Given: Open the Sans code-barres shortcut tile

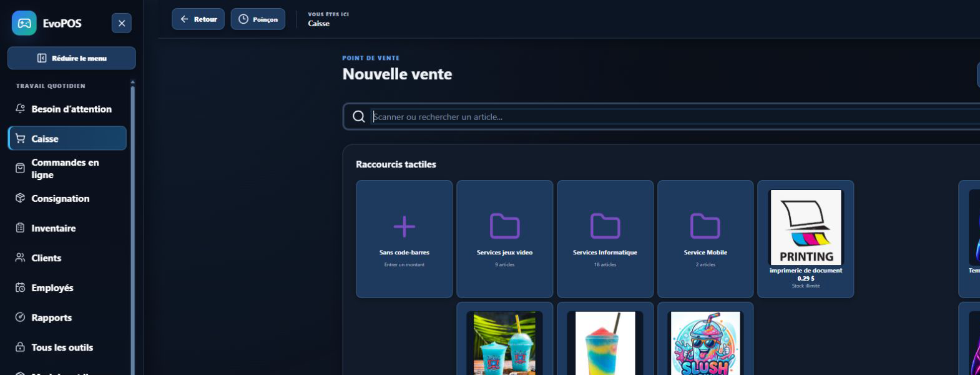Looking at the screenshot, I should tap(404, 239).
